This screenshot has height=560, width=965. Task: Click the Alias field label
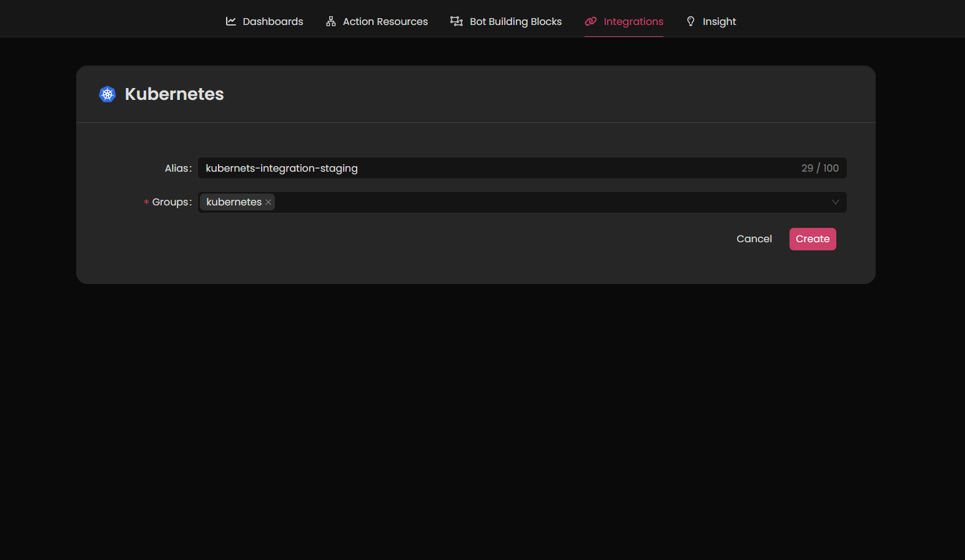pos(178,168)
